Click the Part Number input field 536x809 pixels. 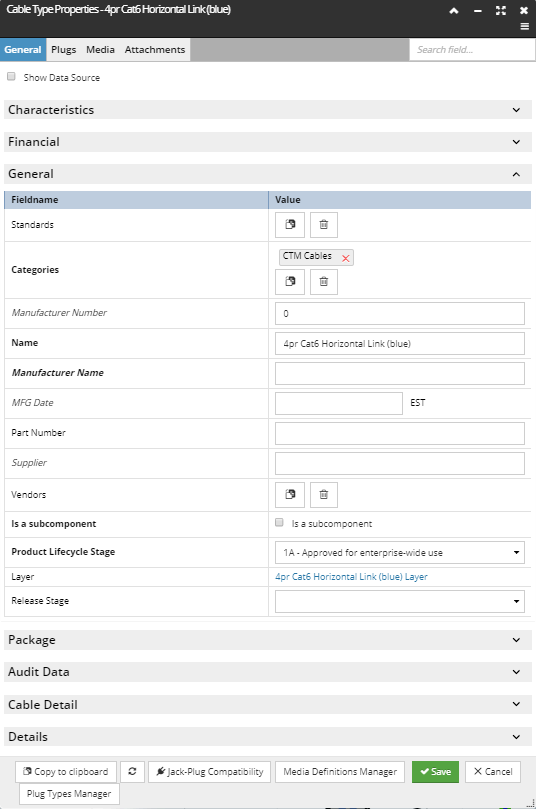(x=400, y=433)
